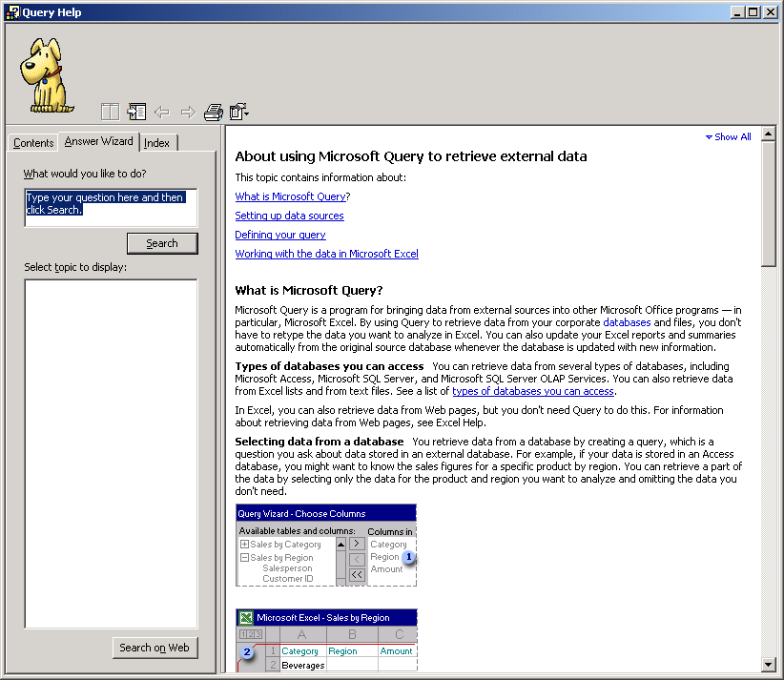
Task: Click the bold text Selecting data from a database
Action: point(319,442)
